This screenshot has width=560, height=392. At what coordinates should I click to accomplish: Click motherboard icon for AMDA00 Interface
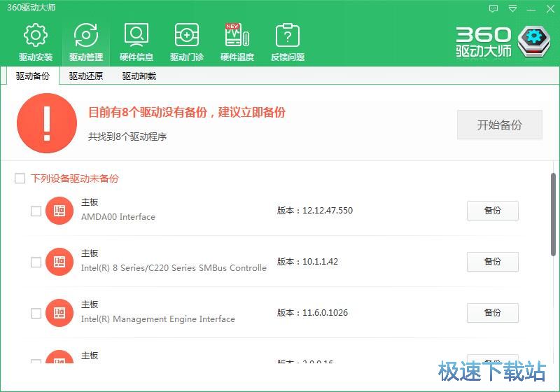coord(59,211)
